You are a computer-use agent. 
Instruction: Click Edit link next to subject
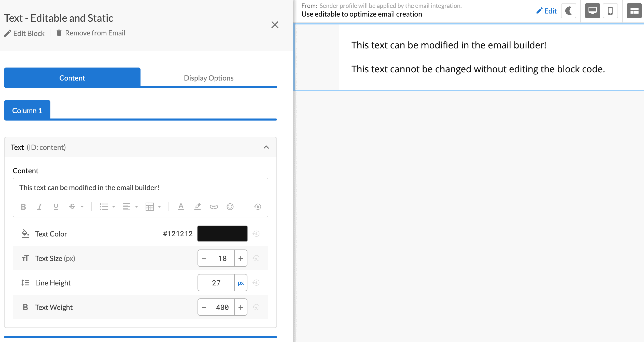click(x=547, y=11)
